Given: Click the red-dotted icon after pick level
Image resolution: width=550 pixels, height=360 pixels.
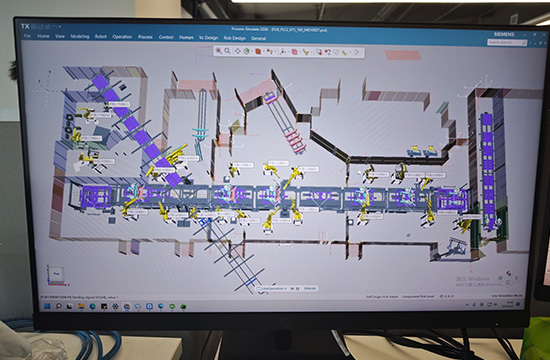Looking at the screenshot, I should tap(328, 52).
